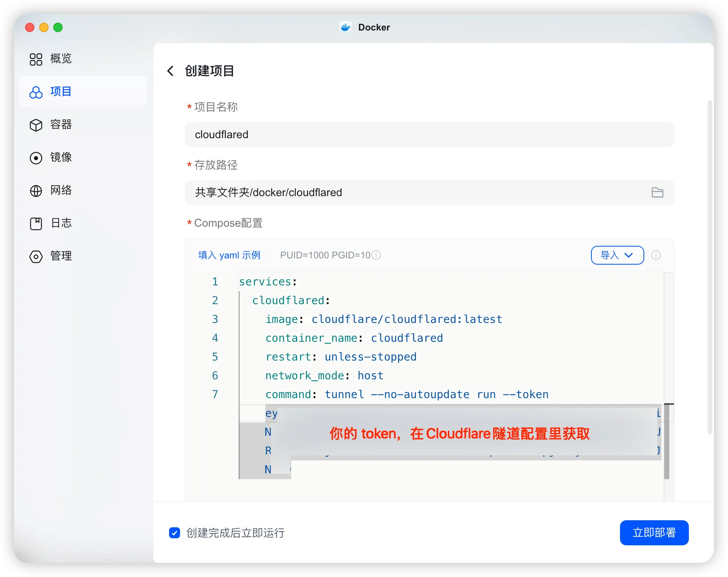The height and width of the screenshot is (577, 728).
Task: Click code line 'network_mode: host'
Action: click(x=324, y=376)
